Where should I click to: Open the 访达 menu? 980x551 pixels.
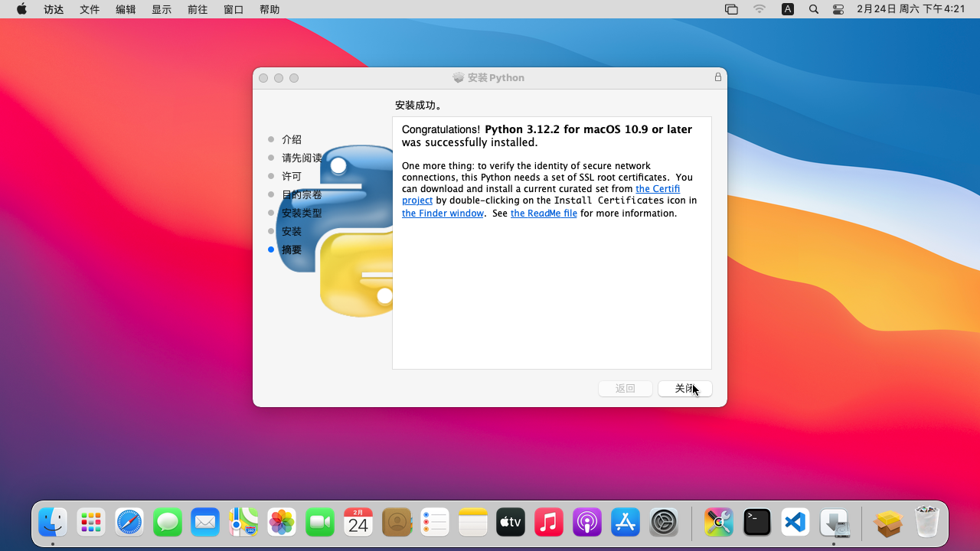click(54, 9)
